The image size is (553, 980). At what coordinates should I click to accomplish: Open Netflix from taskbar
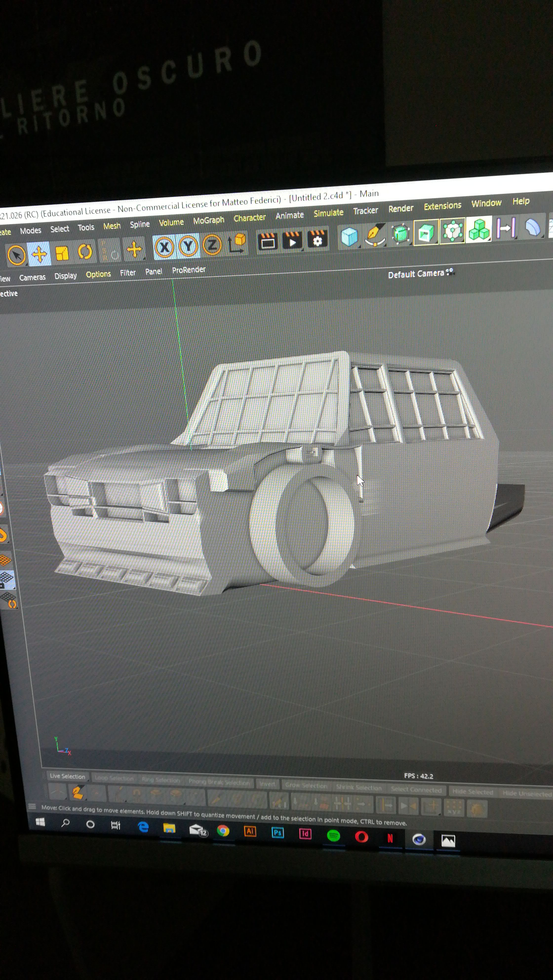tap(390, 838)
